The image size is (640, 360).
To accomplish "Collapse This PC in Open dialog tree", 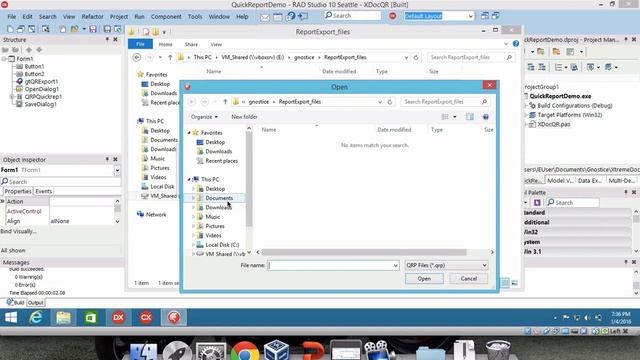I will (x=189, y=179).
